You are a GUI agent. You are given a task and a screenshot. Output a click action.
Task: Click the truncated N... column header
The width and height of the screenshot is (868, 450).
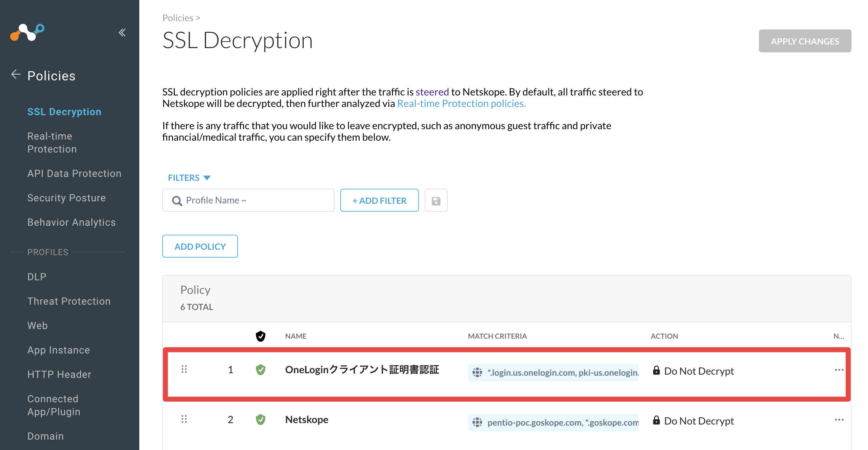839,336
